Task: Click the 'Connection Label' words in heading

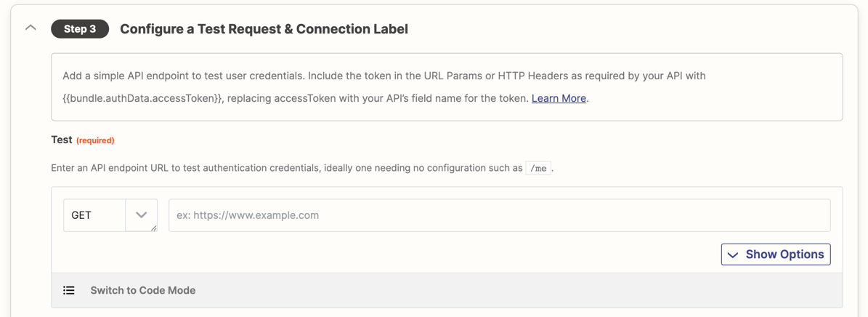Action: click(x=352, y=29)
